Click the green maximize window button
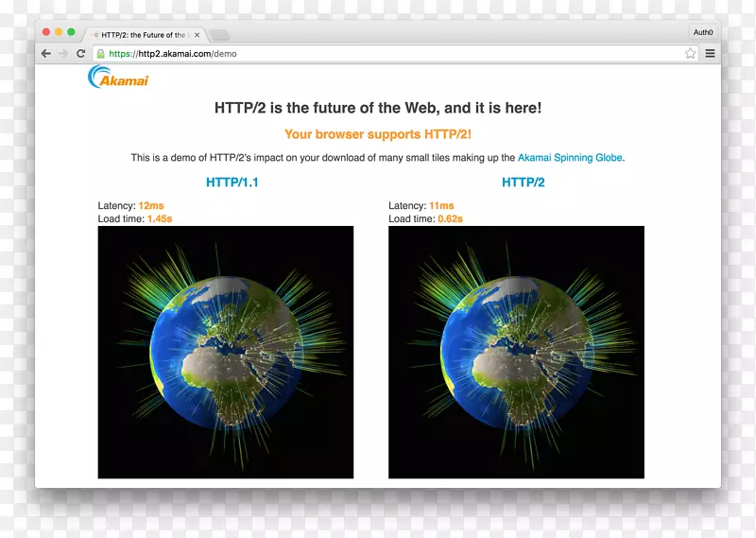756x538 pixels. [72, 32]
